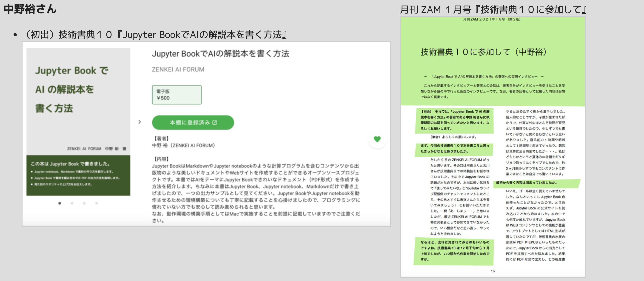The width and height of the screenshot is (644, 281).
Task: Click the magazine title 技術書典１０に参加して（中野裕）
Action: tap(484, 52)
